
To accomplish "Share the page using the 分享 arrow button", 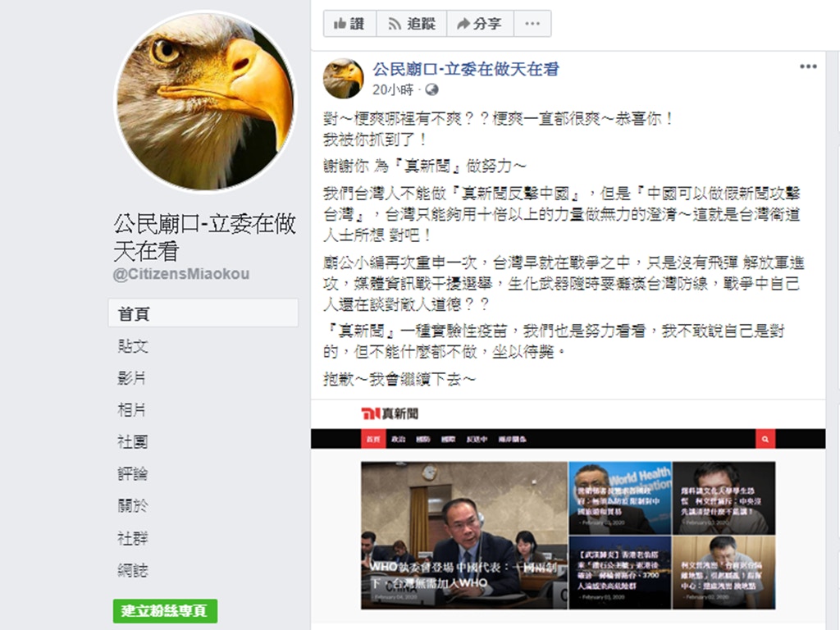I will pyautogui.click(x=479, y=24).
